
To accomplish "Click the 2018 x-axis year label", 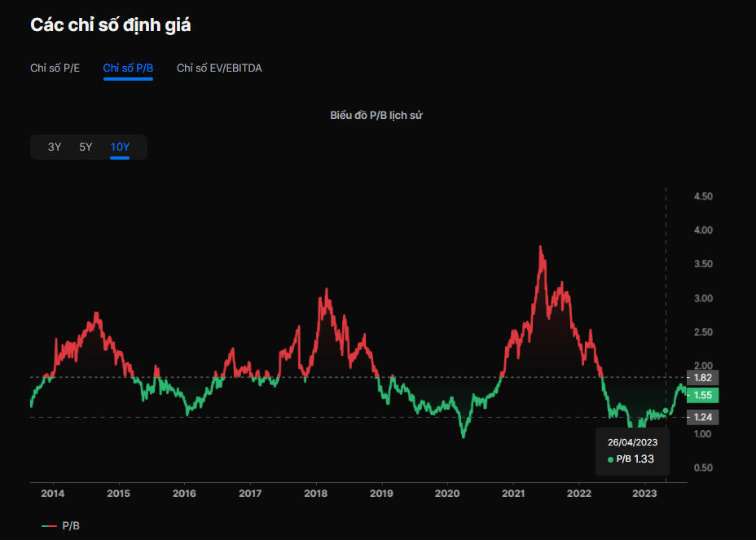I will click(316, 494).
